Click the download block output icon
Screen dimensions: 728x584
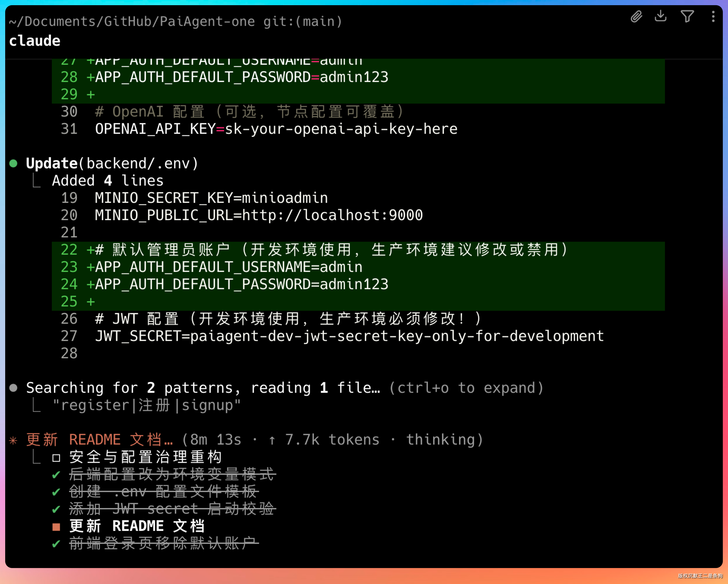(x=660, y=16)
